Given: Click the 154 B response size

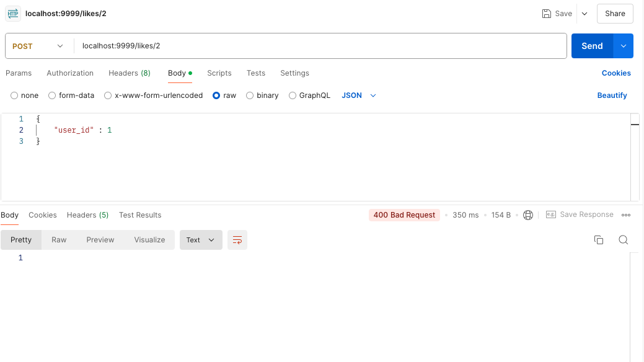Looking at the screenshot, I should click(x=501, y=215).
